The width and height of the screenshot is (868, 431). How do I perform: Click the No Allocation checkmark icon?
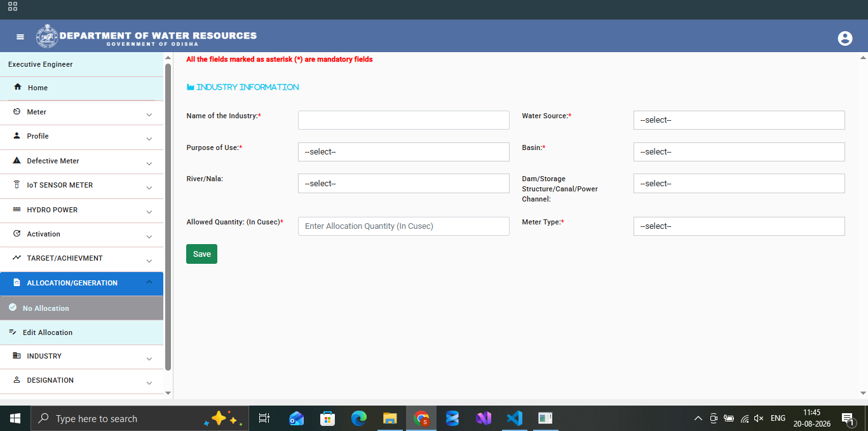pos(12,307)
